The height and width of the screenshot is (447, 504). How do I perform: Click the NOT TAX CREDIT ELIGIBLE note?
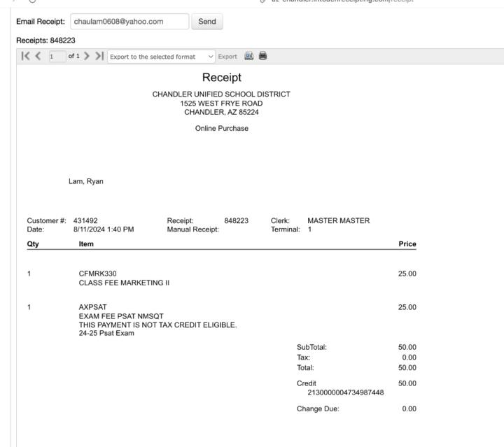pos(157,325)
